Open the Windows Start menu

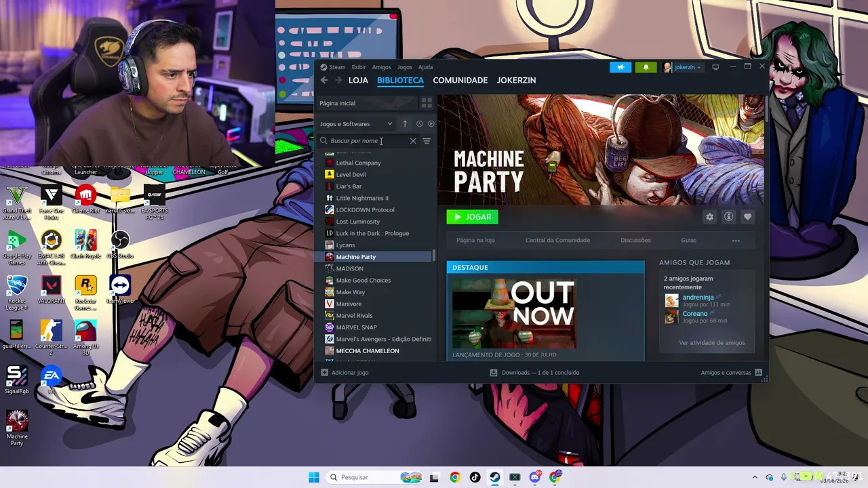[x=314, y=477]
